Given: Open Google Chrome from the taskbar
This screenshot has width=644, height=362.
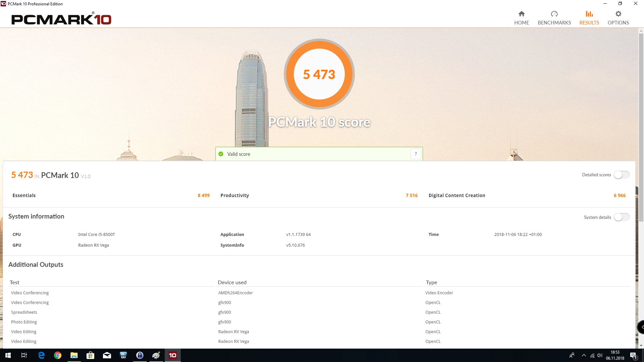Looking at the screenshot, I should (58, 355).
